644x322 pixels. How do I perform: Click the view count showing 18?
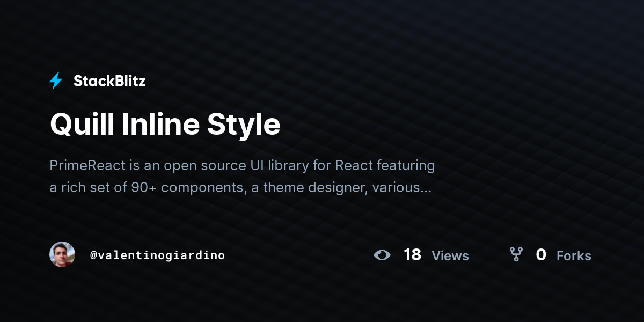[x=413, y=255]
